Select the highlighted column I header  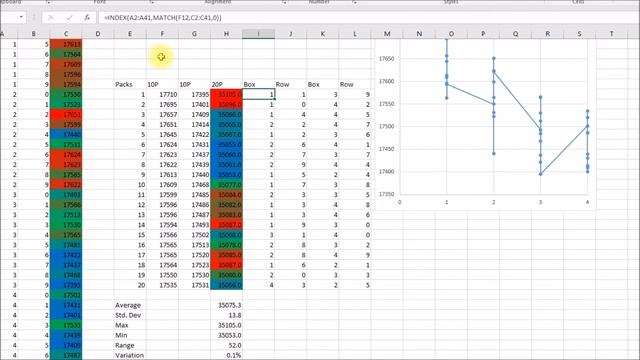[258, 34]
